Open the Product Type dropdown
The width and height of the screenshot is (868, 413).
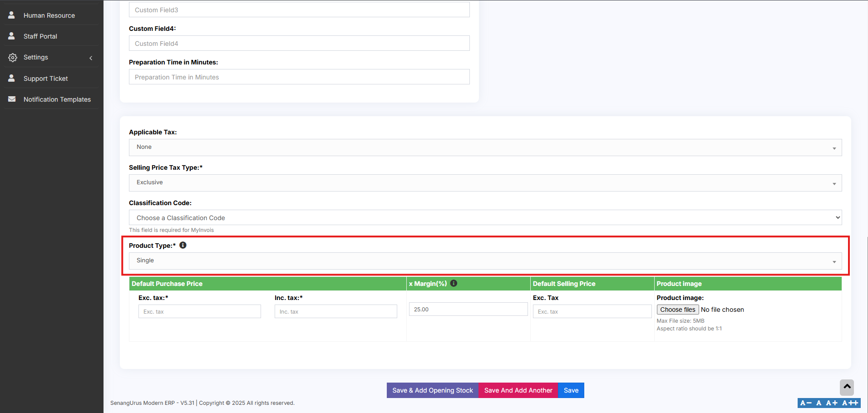pos(485,261)
